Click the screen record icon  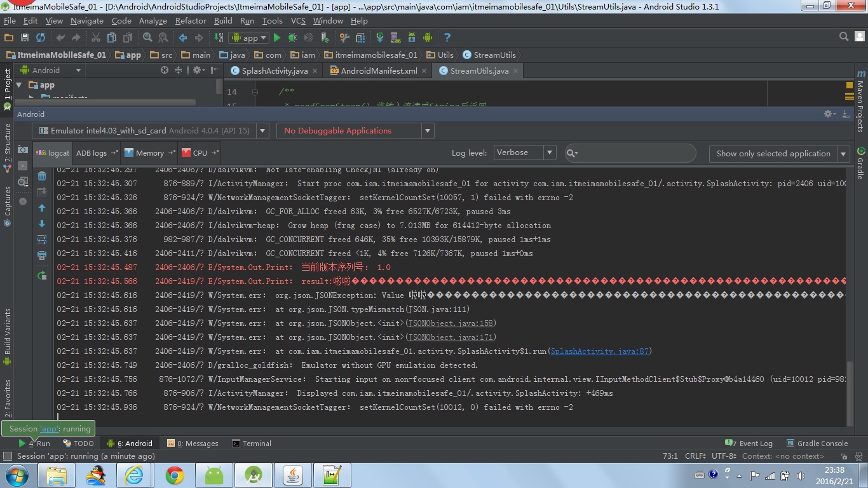[x=23, y=166]
